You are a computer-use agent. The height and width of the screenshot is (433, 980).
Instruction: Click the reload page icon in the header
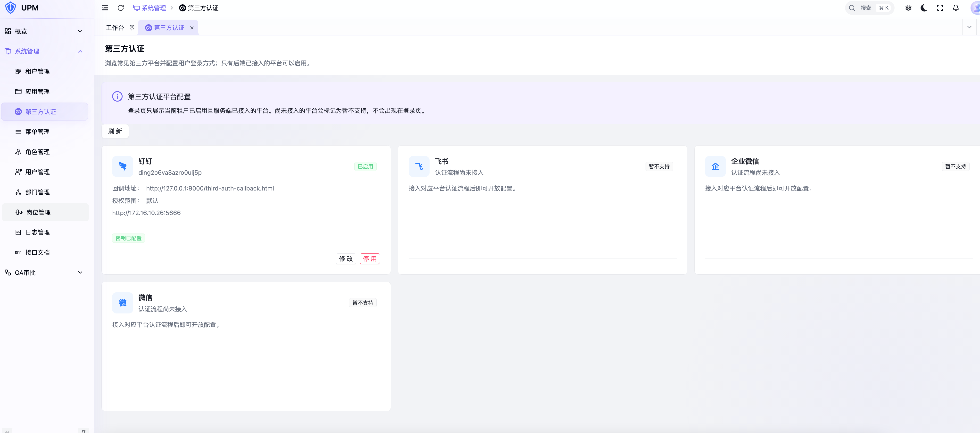tap(121, 8)
